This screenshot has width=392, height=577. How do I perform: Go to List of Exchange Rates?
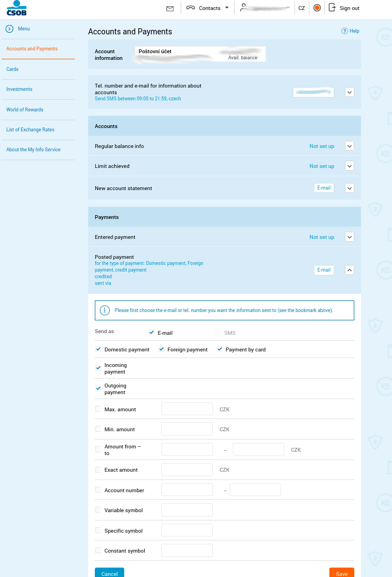coord(30,130)
